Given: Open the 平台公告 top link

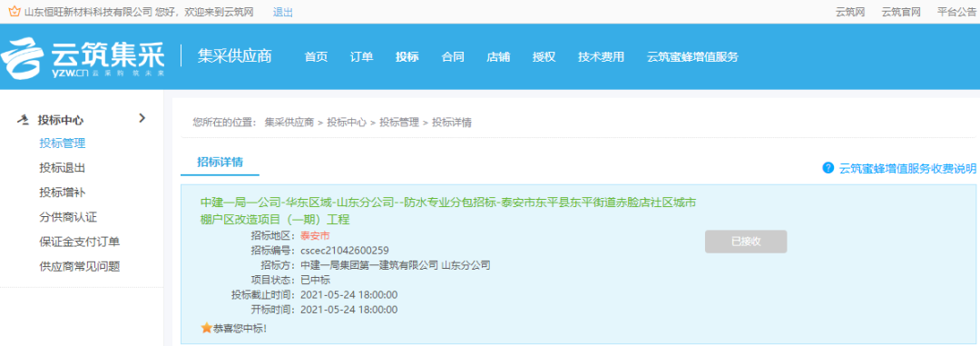Looking at the screenshot, I should pyautogui.click(x=957, y=12).
